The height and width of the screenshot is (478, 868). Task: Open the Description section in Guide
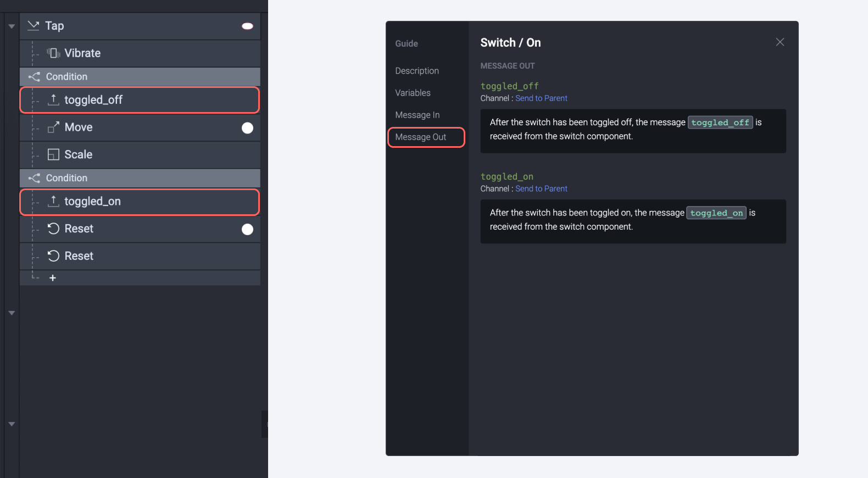(x=417, y=71)
